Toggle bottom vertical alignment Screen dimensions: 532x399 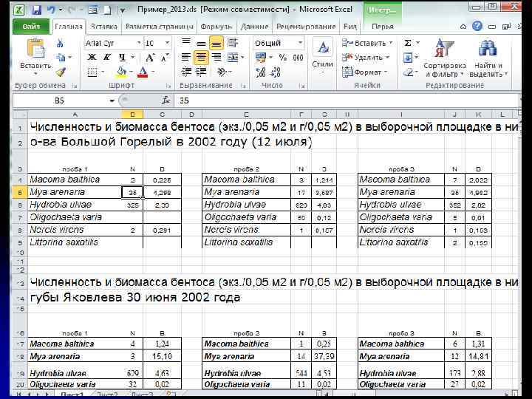point(216,43)
